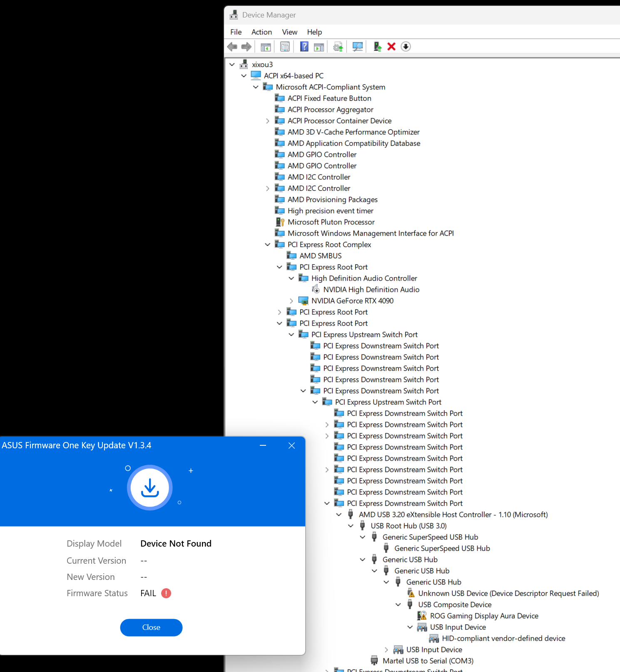Click the AMD SMBUS device icon
This screenshot has width=620, height=672.
[x=292, y=256]
